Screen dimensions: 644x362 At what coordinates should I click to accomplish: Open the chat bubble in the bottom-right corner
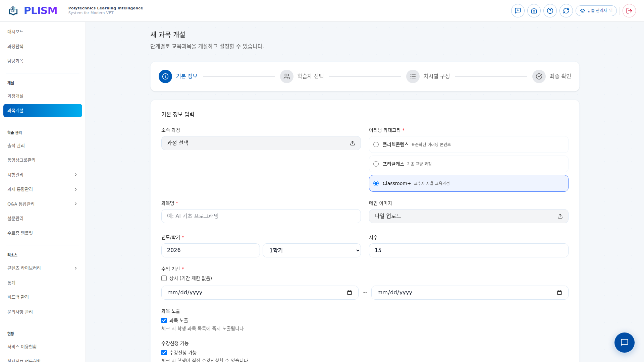[624, 343]
